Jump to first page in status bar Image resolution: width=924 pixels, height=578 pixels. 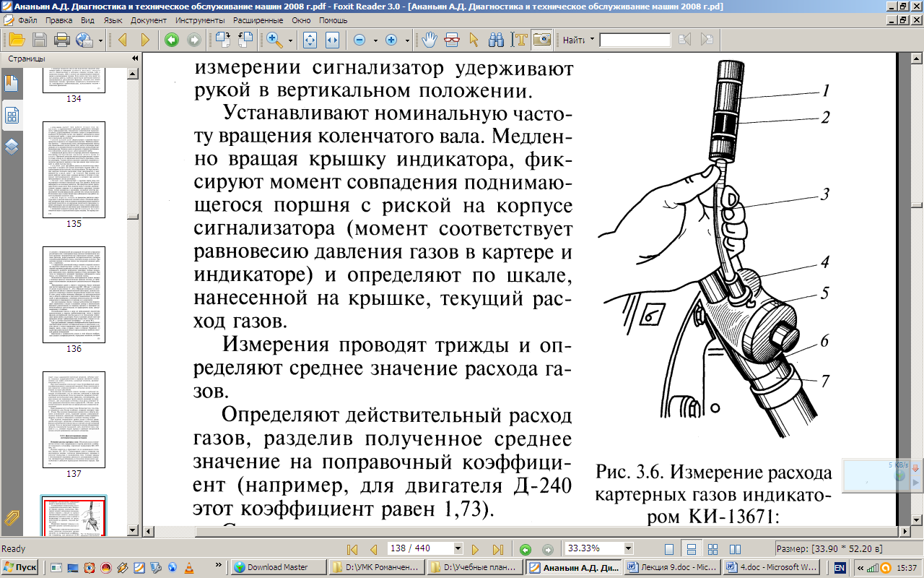pyautogui.click(x=353, y=548)
